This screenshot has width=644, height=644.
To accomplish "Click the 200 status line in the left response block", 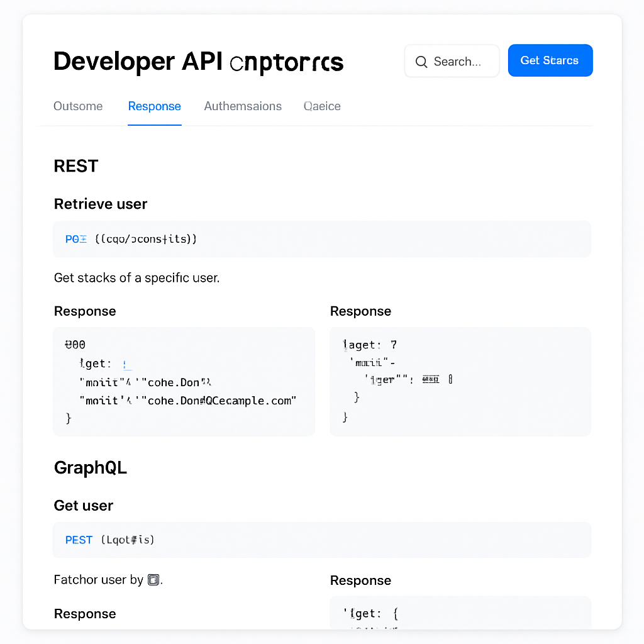I will click(75, 345).
